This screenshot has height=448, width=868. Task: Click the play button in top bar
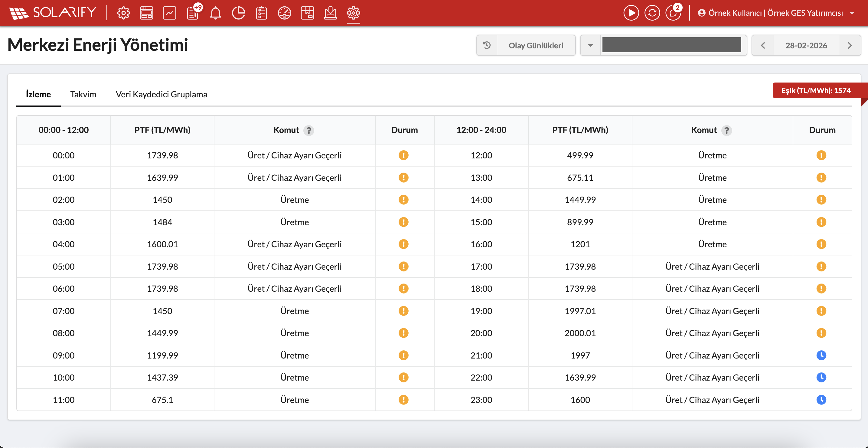point(631,13)
